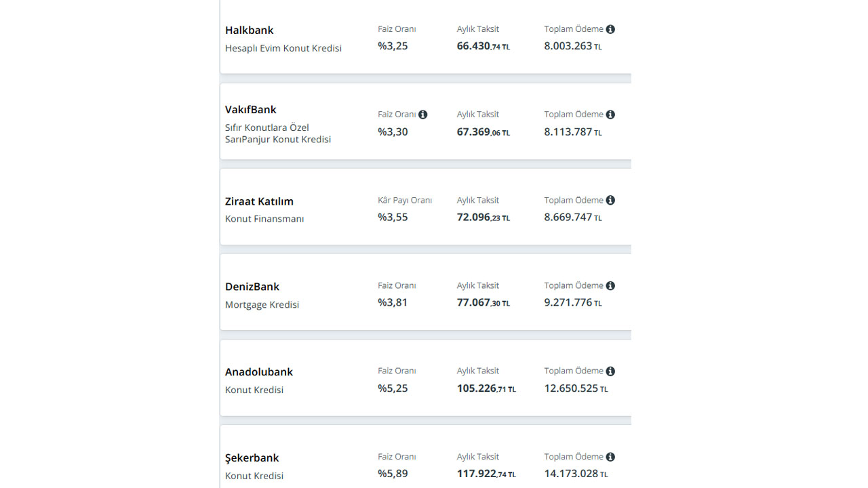The width and height of the screenshot is (868, 488).
Task: Click info icon beside Halkbank Toplam Ödeme
Action: click(610, 29)
